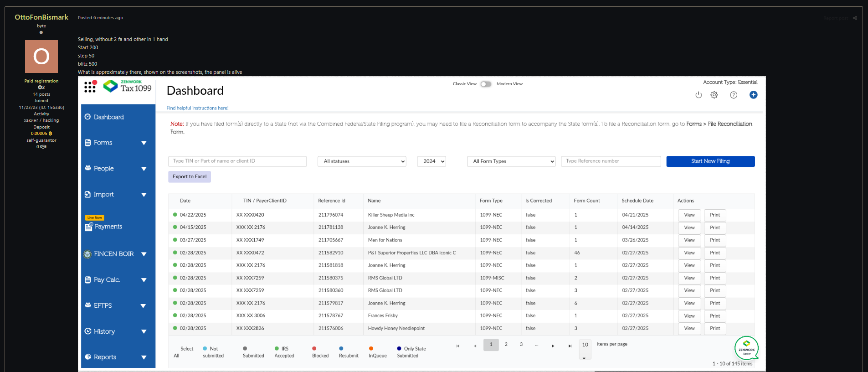Screen dimensions: 868x372
Task: Open the 2024 year dropdown
Action: pos(431,161)
